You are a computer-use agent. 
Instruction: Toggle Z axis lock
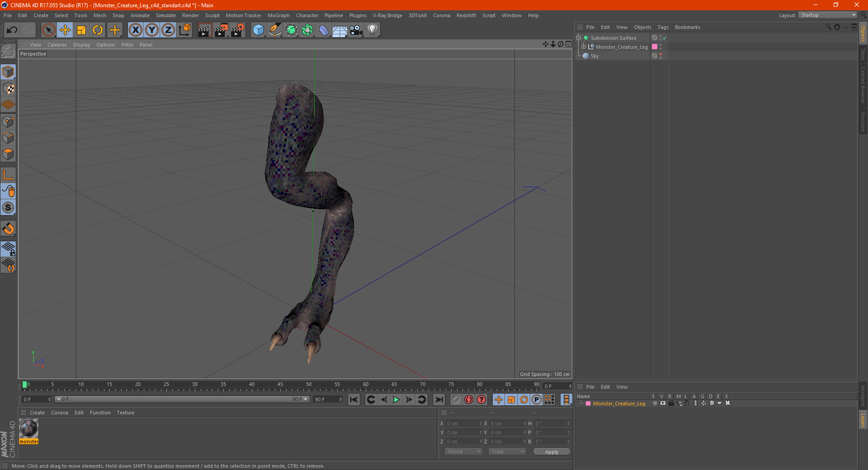(168, 30)
